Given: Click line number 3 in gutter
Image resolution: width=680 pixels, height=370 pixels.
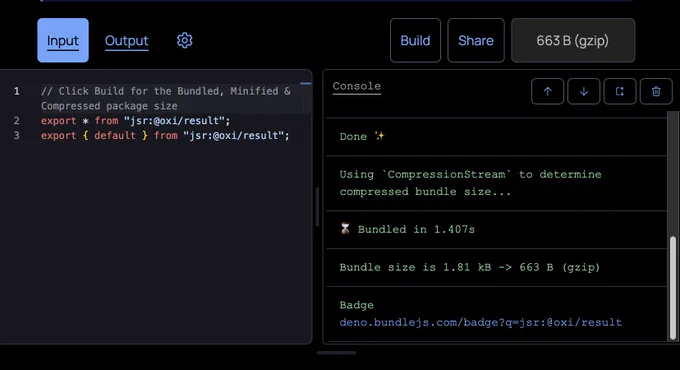Looking at the screenshot, I should 16,135.
